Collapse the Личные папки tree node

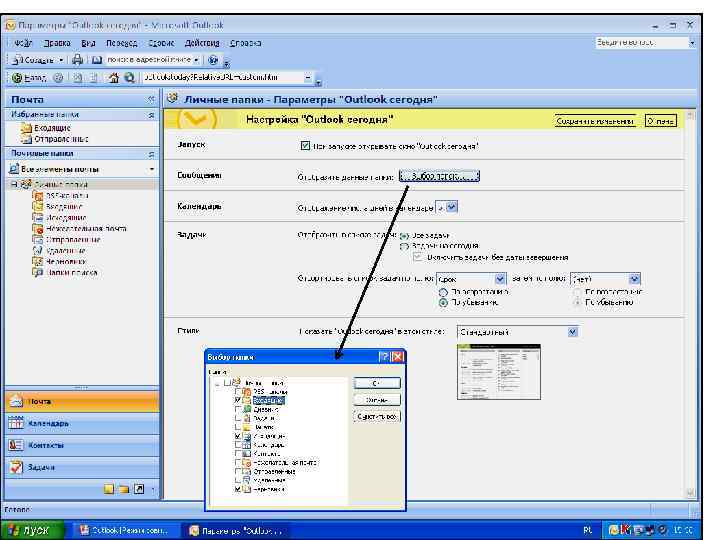[14, 184]
